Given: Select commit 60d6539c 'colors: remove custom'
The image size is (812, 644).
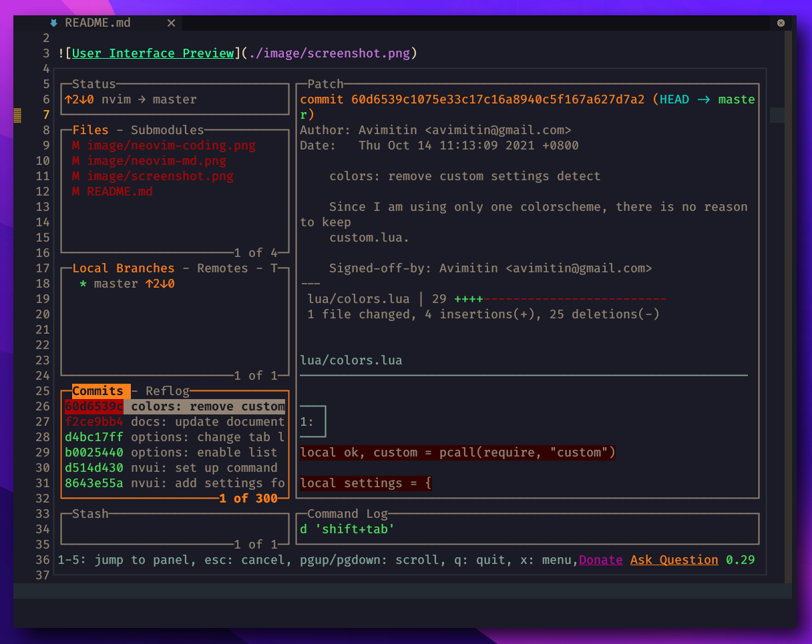Looking at the screenshot, I should coord(175,406).
